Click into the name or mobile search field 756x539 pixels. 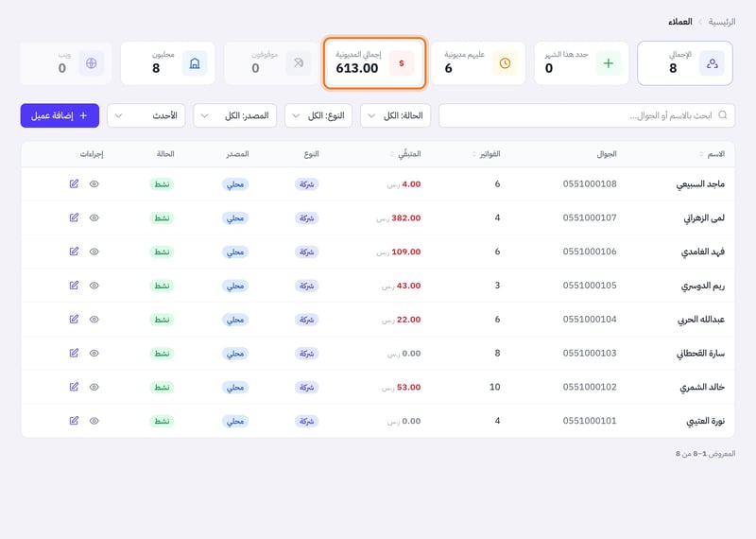pos(587,115)
